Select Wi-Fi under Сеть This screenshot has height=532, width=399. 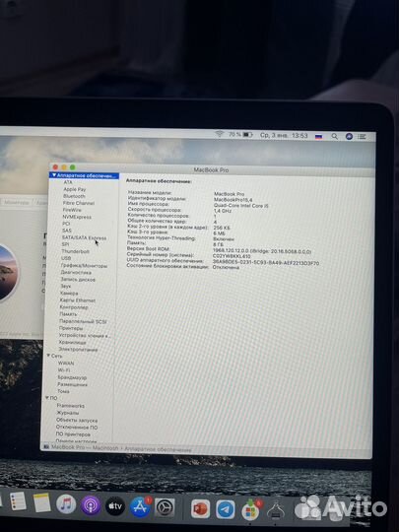click(64, 370)
